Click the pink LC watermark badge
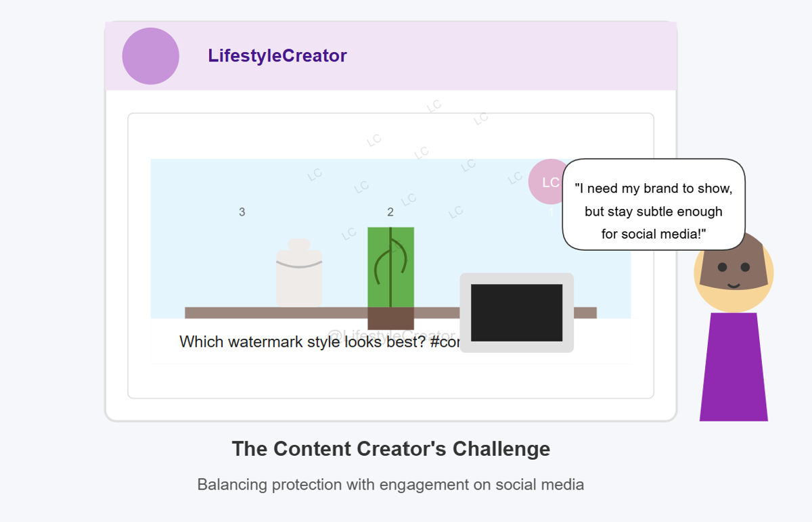Screen dimensions: 812x522 tap(551, 182)
